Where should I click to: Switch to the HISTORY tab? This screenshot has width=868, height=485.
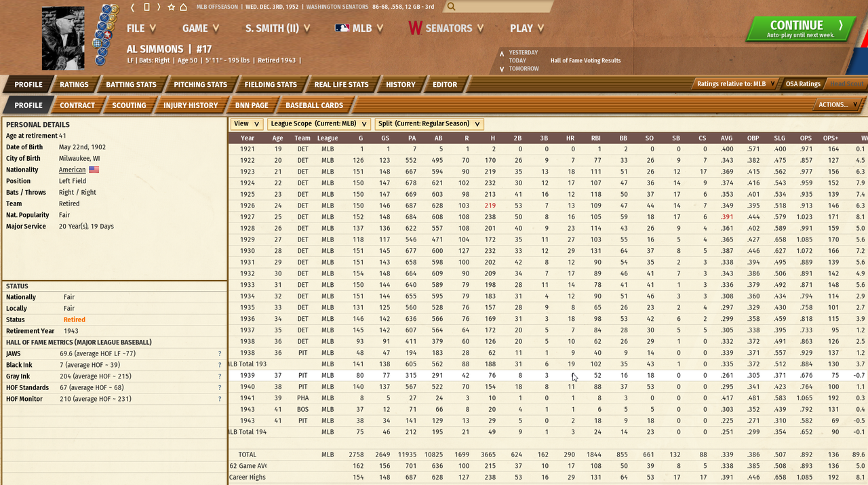click(x=400, y=85)
